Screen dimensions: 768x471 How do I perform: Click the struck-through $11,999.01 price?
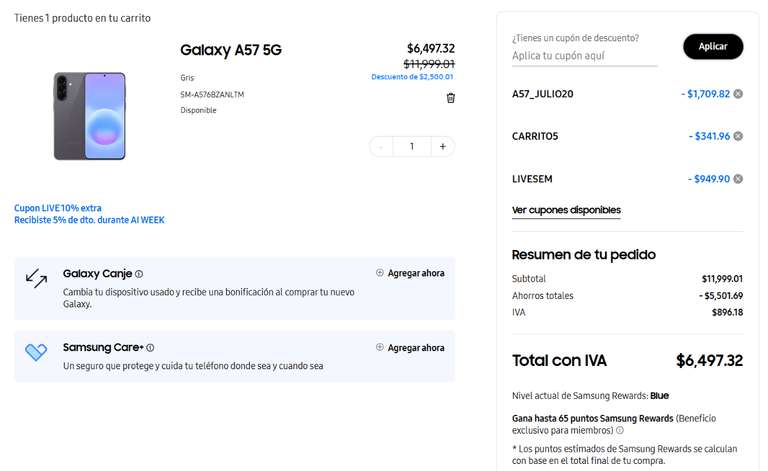tap(429, 64)
